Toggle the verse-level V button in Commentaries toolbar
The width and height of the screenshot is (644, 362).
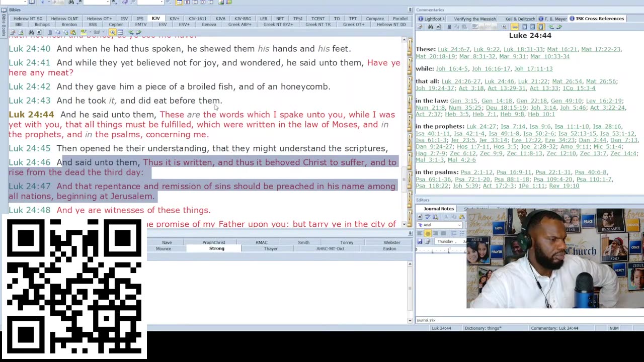tap(541, 27)
